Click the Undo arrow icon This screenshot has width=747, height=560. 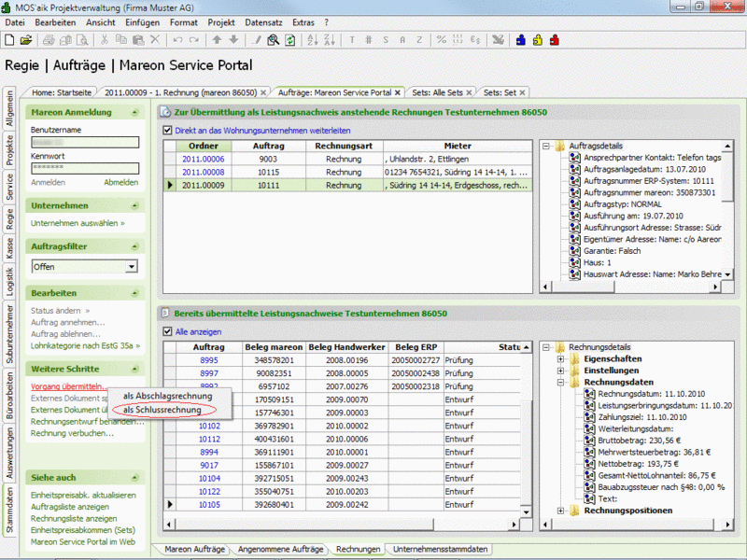(177, 40)
